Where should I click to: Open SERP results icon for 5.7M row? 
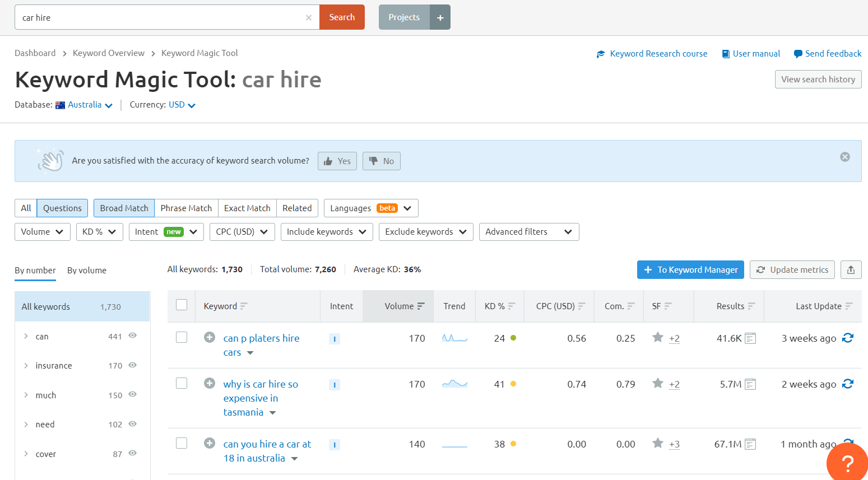click(750, 384)
